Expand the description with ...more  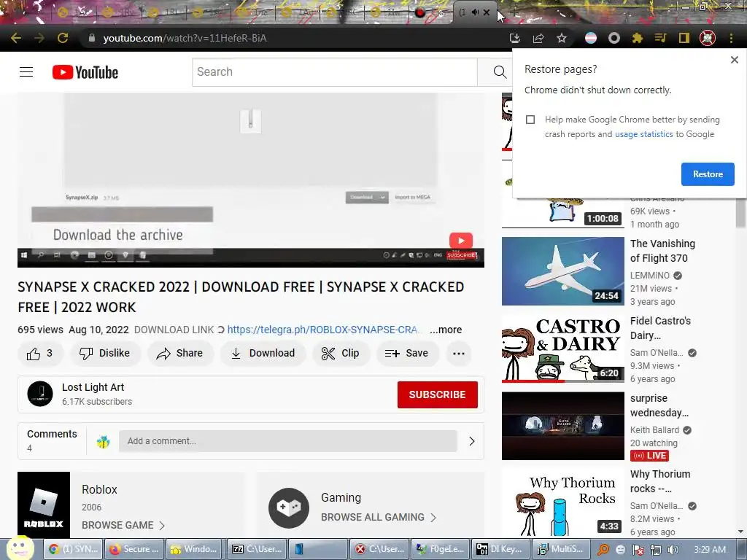pyautogui.click(x=446, y=330)
